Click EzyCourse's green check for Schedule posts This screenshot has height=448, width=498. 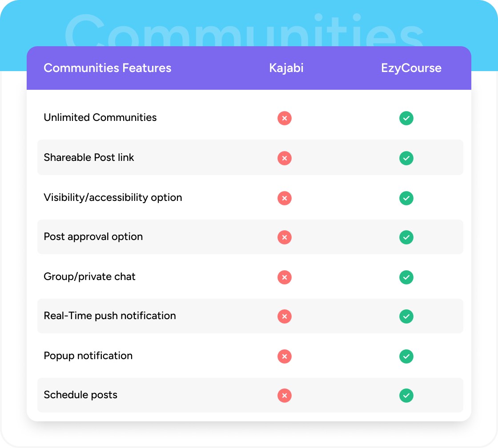pos(406,396)
